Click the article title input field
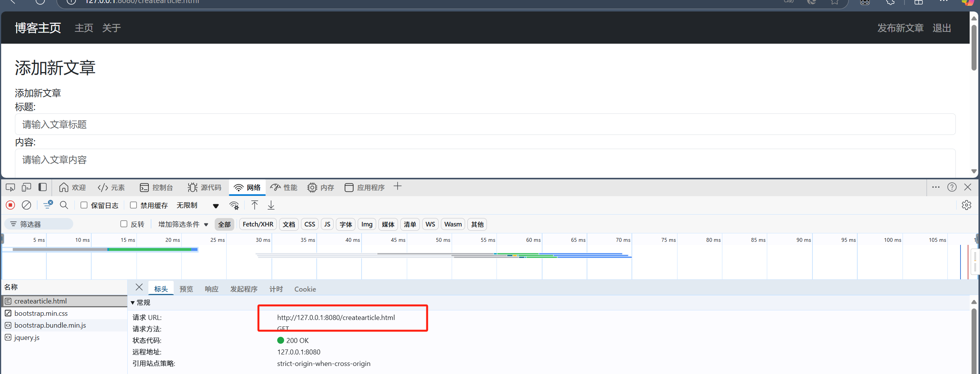The width and height of the screenshot is (980, 374). click(x=485, y=125)
